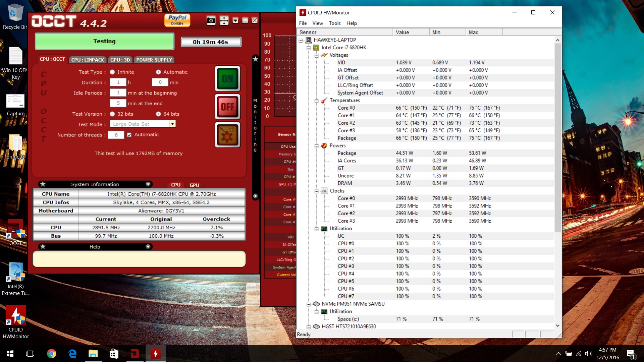This screenshot has height=362, width=644.
Task: Open the Recycle Bin desktop icon
Action: [x=15, y=17]
